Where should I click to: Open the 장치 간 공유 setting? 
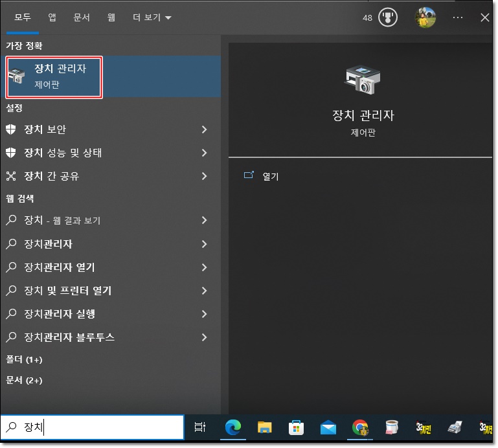(x=110, y=176)
